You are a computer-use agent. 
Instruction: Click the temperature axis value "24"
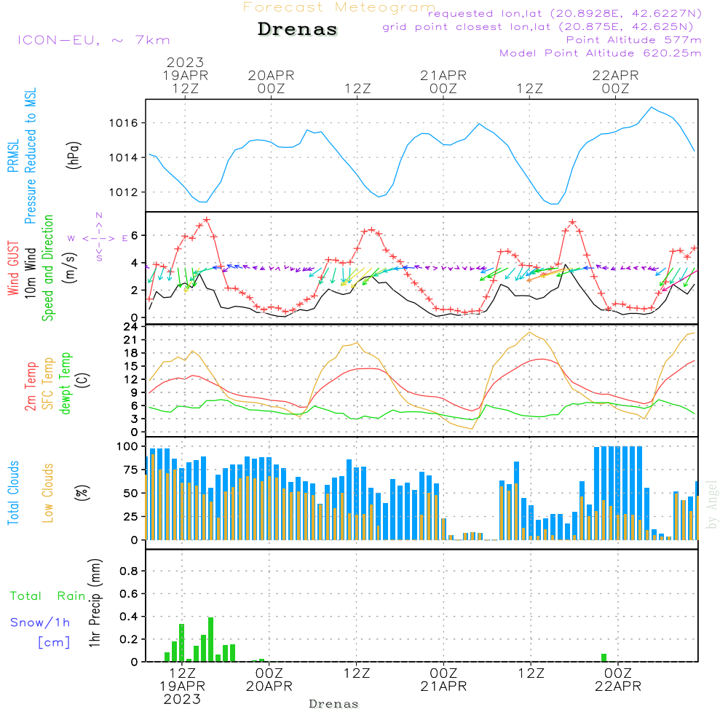(130, 327)
